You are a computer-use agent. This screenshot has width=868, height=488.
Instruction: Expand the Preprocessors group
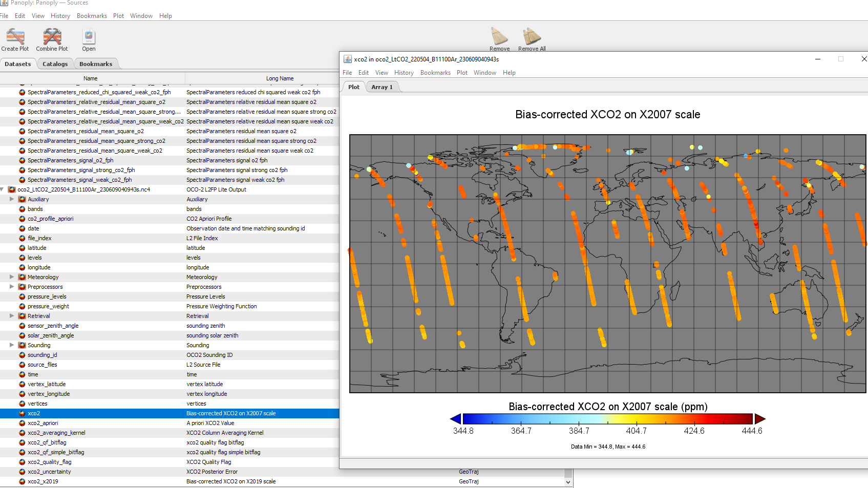point(12,287)
